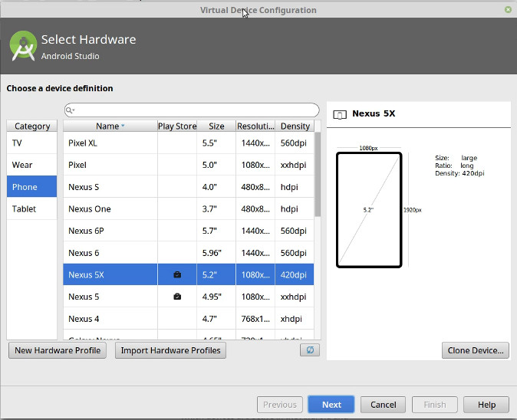Image resolution: width=517 pixels, height=420 pixels.
Task: Click the 4.95" size cell
Action: tap(216, 297)
